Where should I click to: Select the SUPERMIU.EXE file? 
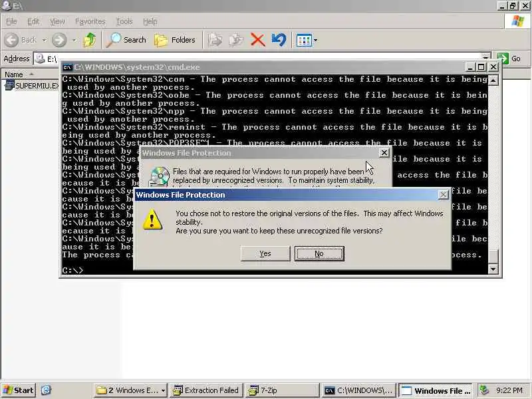[31, 86]
